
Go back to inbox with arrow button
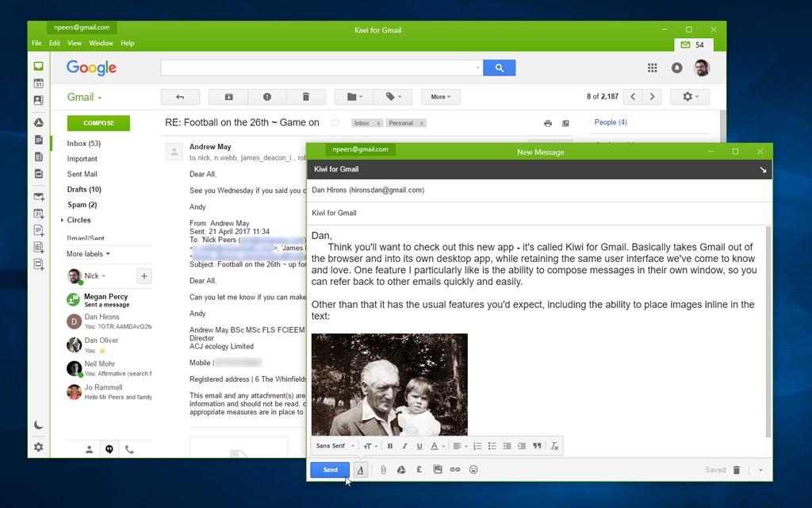click(x=180, y=97)
